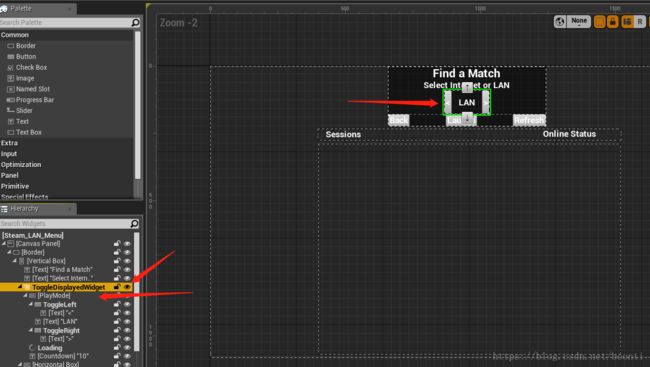Click the localization preview globe icon
This screenshot has height=367, width=650.
[560, 22]
